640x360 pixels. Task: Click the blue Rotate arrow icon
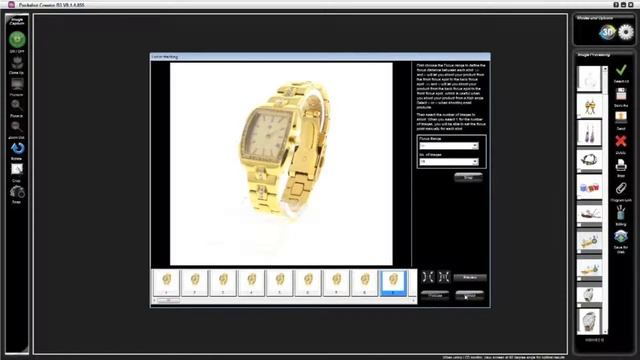[17, 149]
